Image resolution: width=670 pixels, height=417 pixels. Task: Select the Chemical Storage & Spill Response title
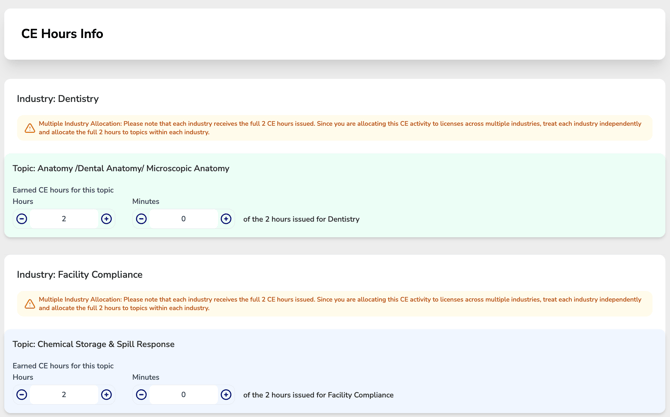tap(94, 344)
